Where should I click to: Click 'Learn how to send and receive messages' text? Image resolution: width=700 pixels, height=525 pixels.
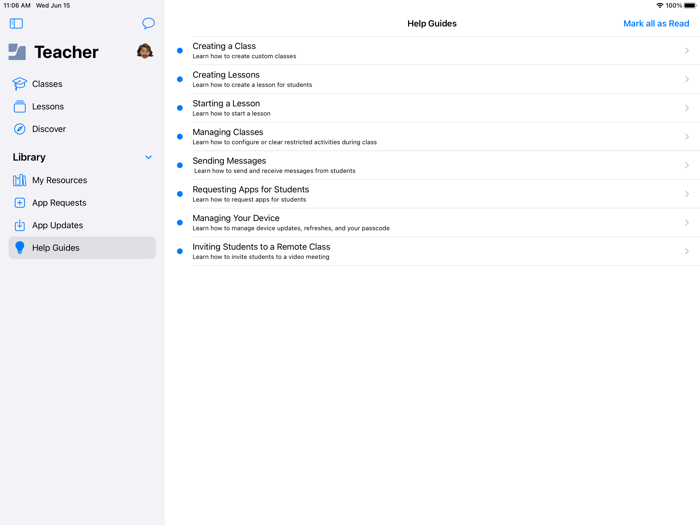pyautogui.click(x=275, y=171)
